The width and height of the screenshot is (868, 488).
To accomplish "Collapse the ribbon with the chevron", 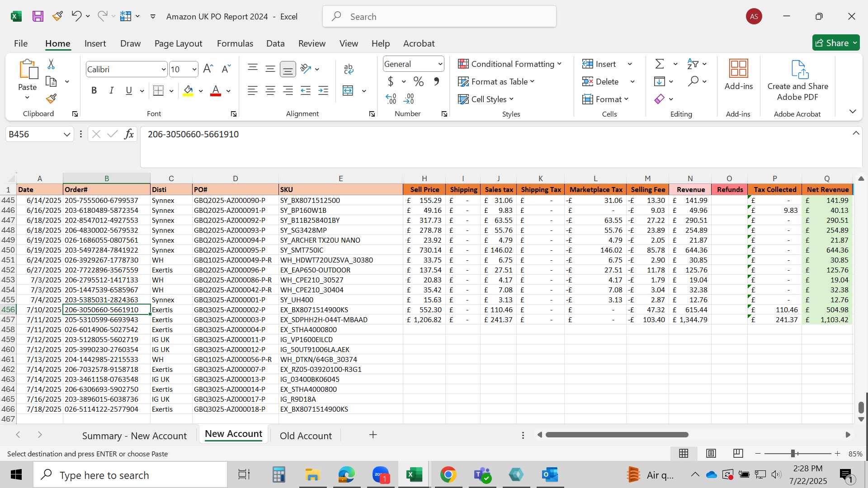I will [853, 112].
